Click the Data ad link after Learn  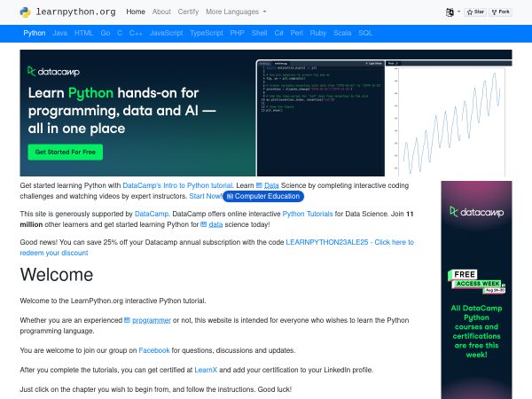pos(268,185)
